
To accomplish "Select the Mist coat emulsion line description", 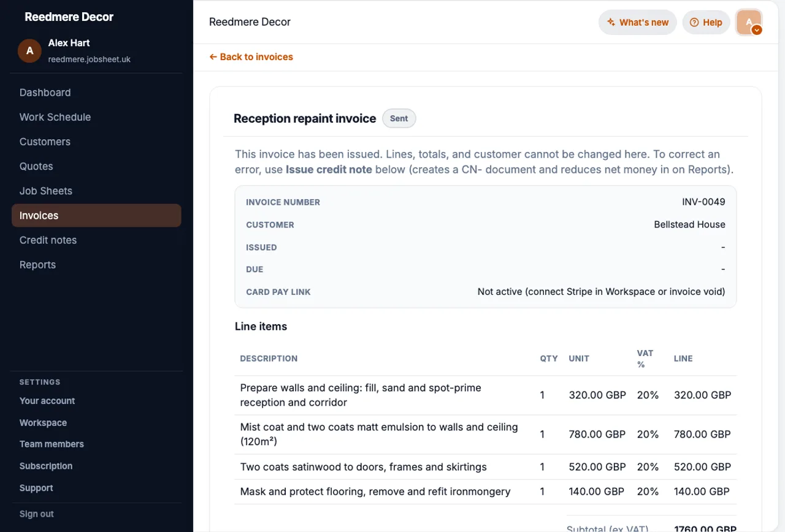I will click(379, 435).
